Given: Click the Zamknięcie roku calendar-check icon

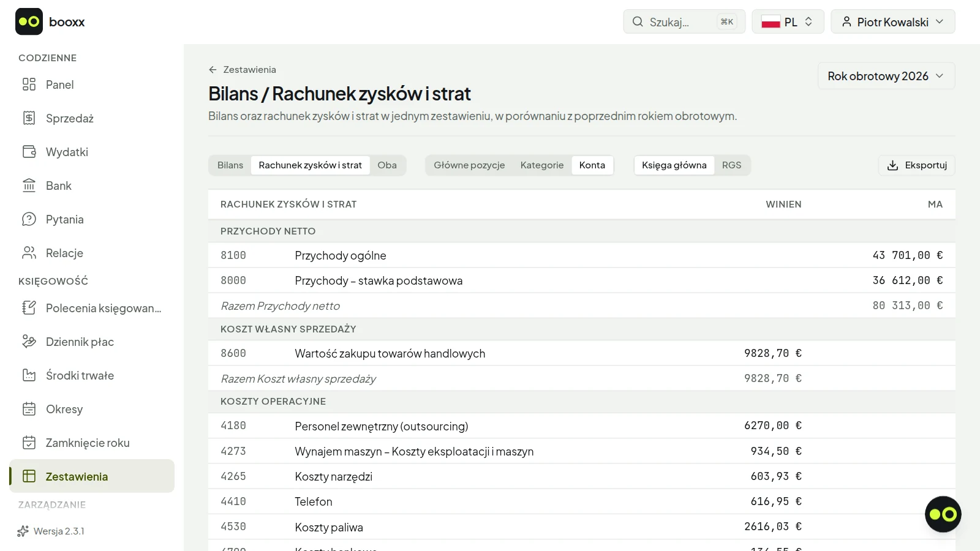Looking at the screenshot, I should (29, 443).
